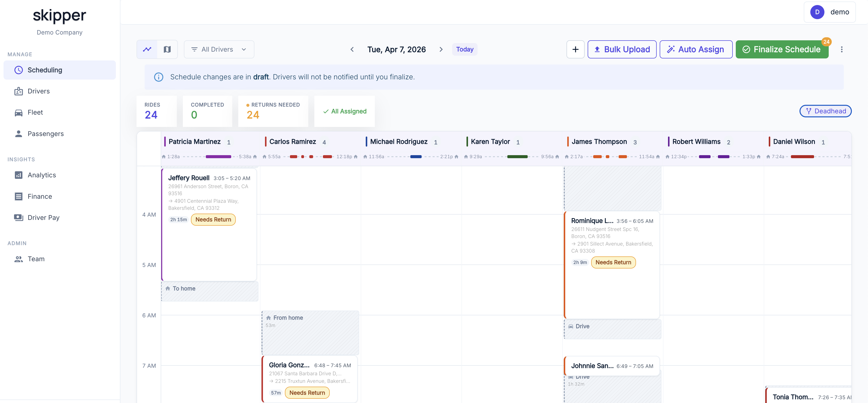This screenshot has width=868, height=403.
Task: Open the All Drivers filter dropdown
Action: pyautogui.click(x=219, y=50)
